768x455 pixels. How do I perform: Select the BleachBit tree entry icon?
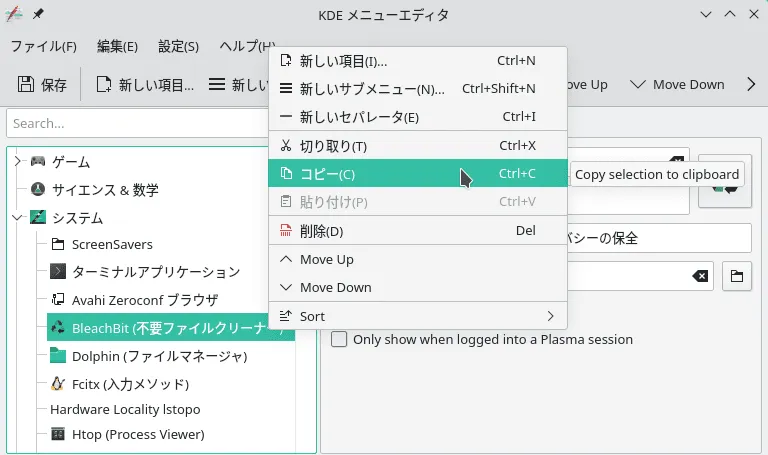click(x=58, y=328)
